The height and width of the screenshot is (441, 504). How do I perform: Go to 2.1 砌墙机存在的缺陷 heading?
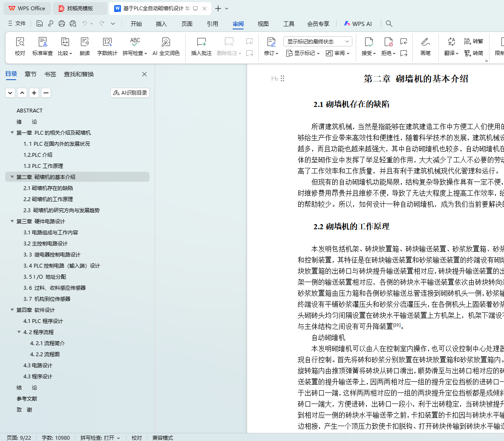pos(48,188)
